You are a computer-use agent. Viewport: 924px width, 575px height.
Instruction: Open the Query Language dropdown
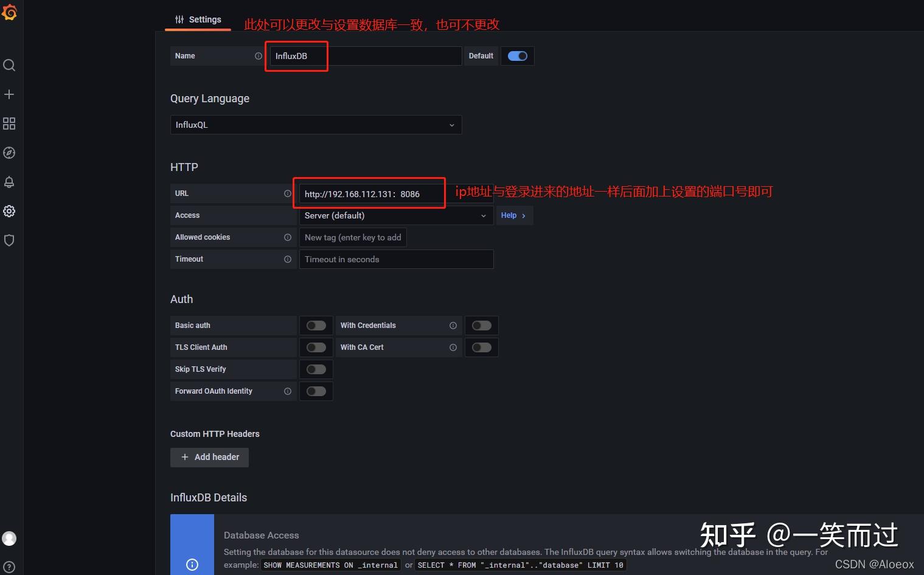[316, 125]
